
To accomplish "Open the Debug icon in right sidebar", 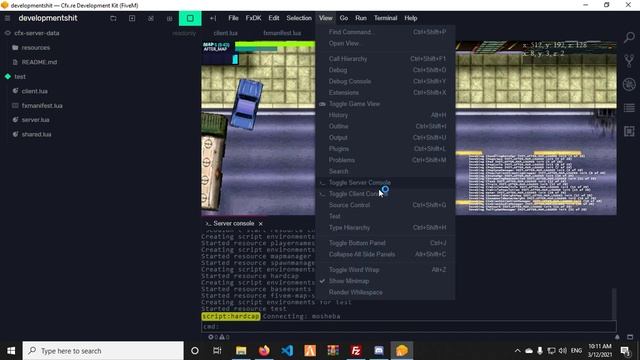I will [x=629, y=84].
